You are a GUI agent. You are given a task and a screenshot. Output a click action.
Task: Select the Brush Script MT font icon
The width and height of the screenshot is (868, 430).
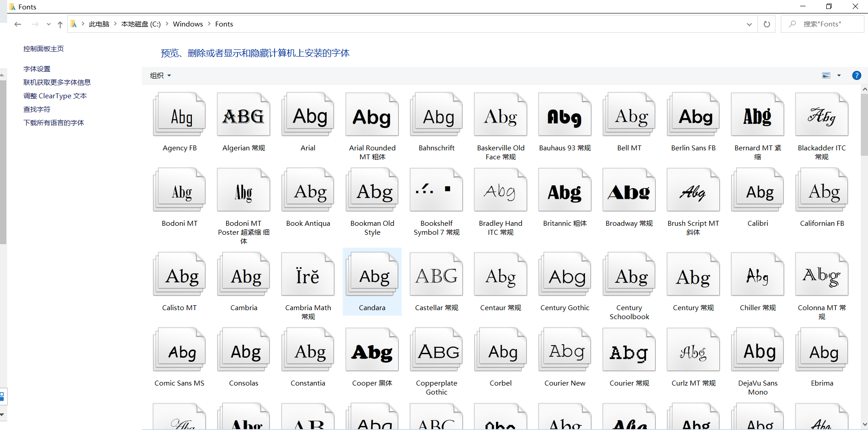click(694, 190)
